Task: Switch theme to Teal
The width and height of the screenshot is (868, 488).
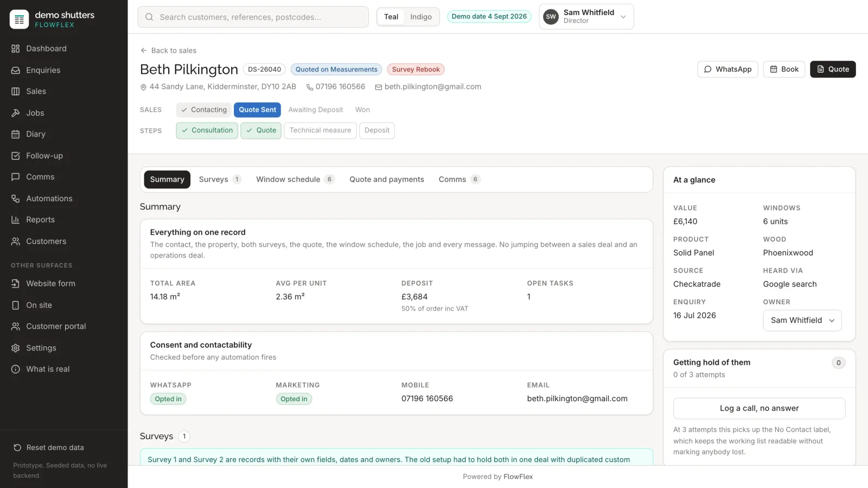Action: pyautogui.click(x=391, y=17)
